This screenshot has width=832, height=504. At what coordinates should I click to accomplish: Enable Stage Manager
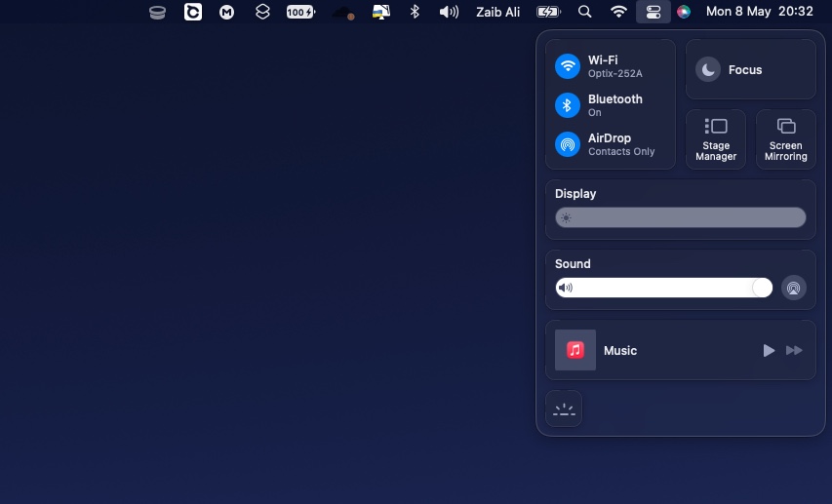[716, 139]
